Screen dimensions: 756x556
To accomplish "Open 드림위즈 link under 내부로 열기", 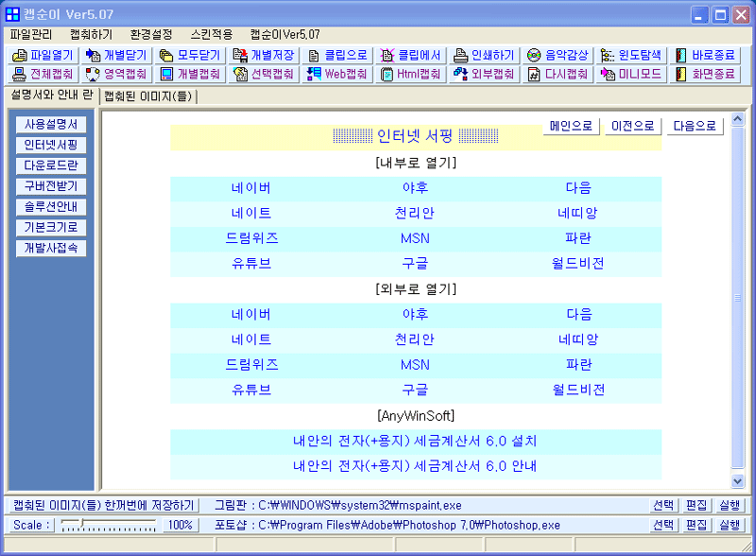I will point(251,238).
